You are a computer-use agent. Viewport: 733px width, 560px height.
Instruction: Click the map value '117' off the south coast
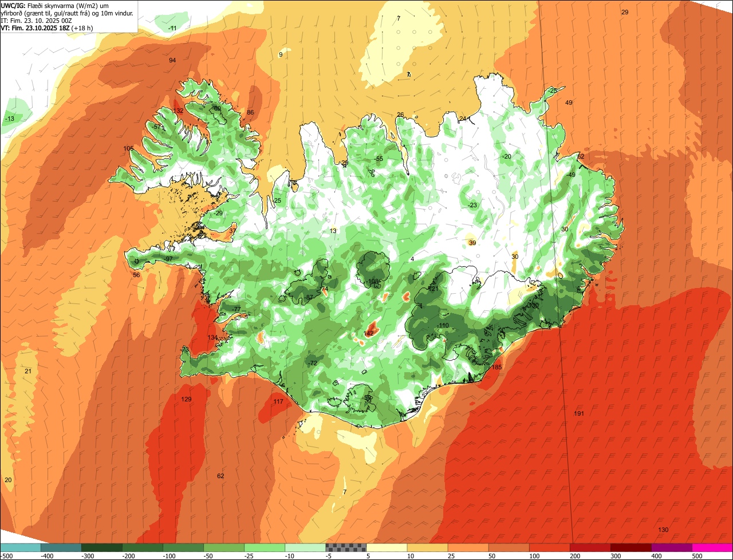pyautogui.click(x=278, y=401)
